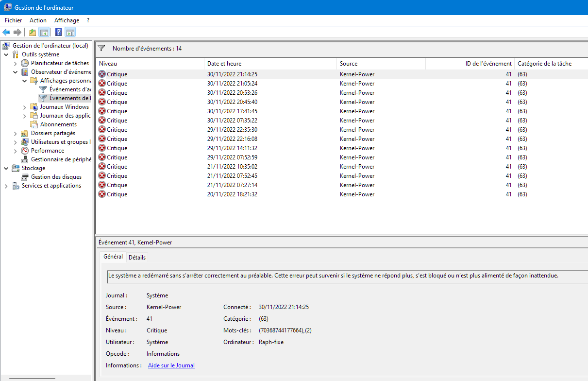Select the event dated 29/11/2022 07:52:59
This screenshot has height=381, width=588.
(342, 157)
